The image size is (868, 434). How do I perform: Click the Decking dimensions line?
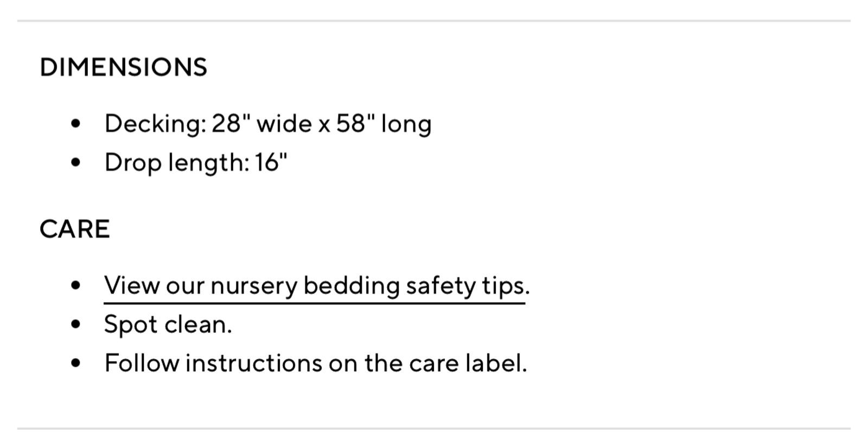[x=267, y=124]
